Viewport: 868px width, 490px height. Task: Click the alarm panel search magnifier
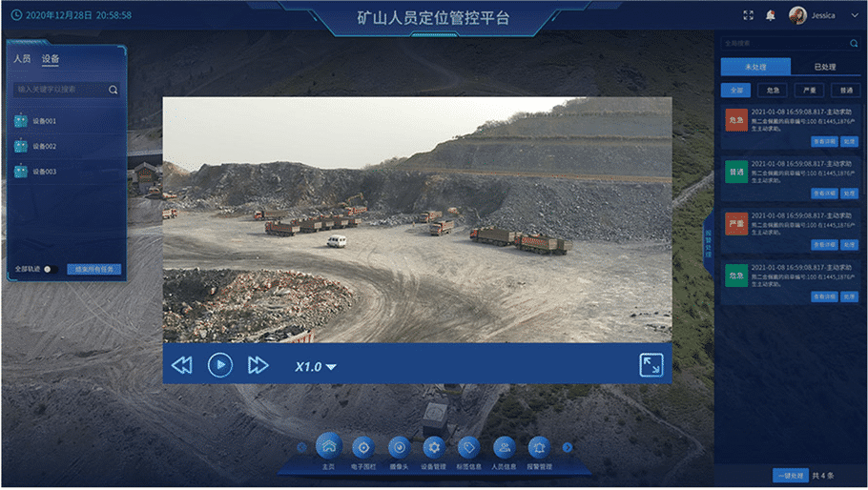854,43
